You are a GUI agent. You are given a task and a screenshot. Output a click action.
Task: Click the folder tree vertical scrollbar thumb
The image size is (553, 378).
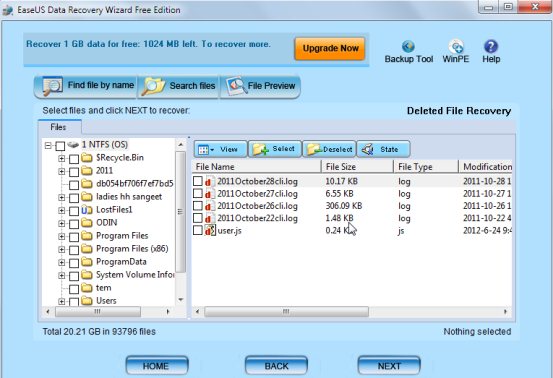[x=181, y=212]
